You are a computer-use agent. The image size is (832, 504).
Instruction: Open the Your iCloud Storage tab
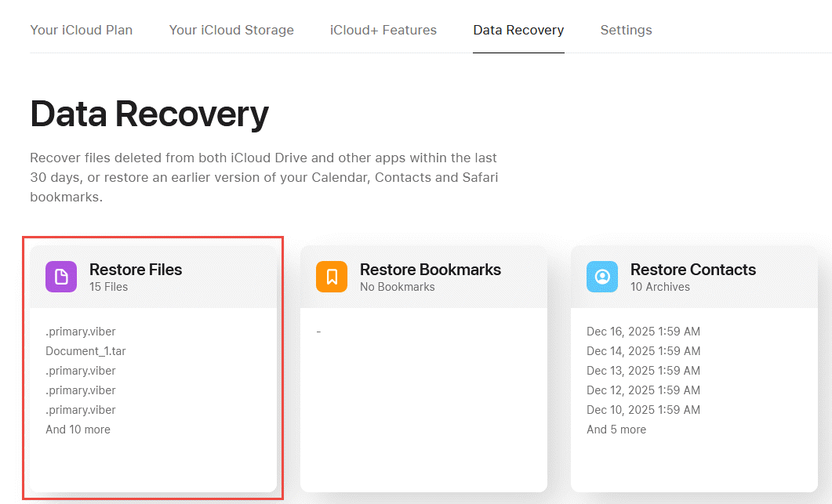click(x=231, y=30)
